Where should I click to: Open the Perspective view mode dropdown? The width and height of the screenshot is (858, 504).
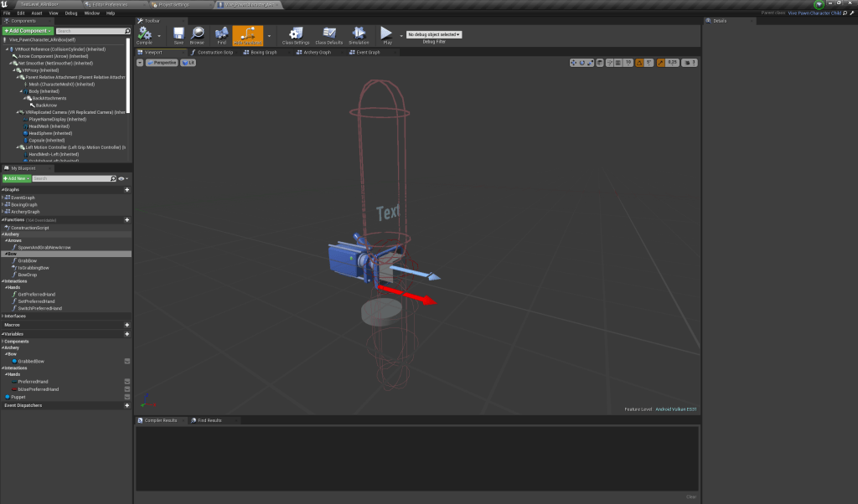(162, 62)
